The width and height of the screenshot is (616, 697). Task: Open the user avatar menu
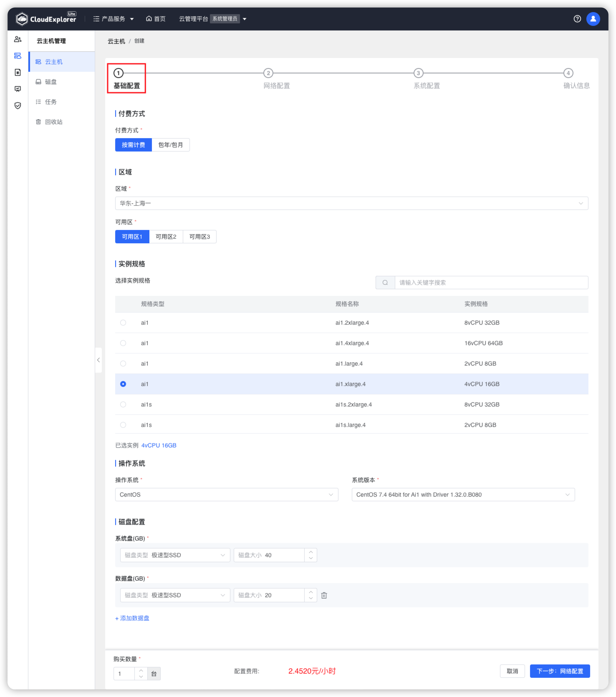pos(593,19)
